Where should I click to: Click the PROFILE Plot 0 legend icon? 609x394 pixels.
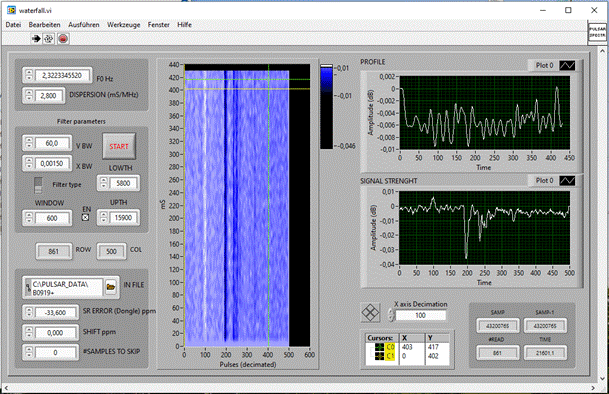point(567,65)
